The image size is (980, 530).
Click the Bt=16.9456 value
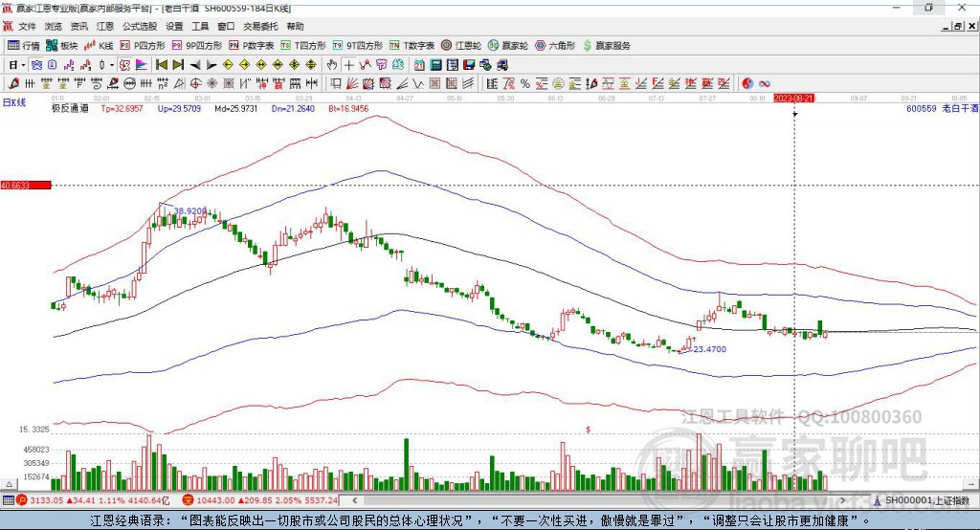(x=348, y=109)
